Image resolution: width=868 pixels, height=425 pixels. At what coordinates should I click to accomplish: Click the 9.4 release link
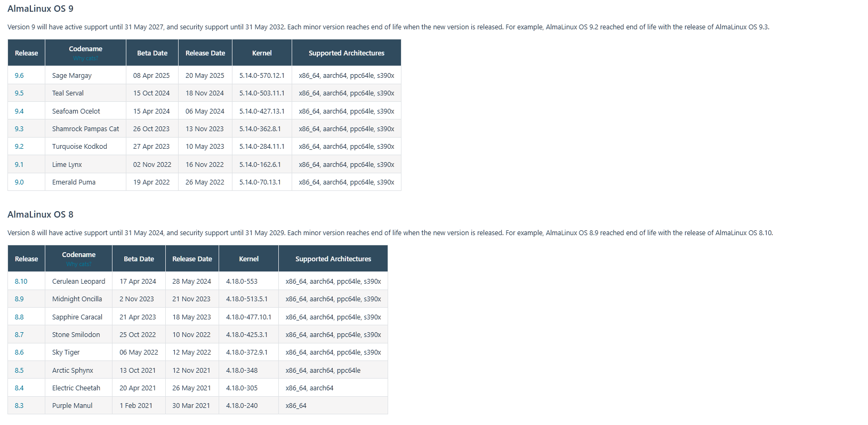pos(19,111)
